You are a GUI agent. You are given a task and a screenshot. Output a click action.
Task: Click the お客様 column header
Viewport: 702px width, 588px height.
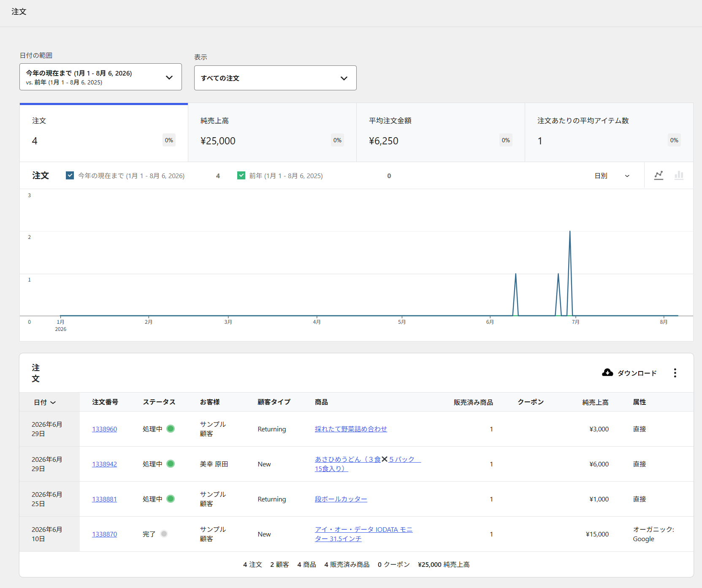(210, 402)
